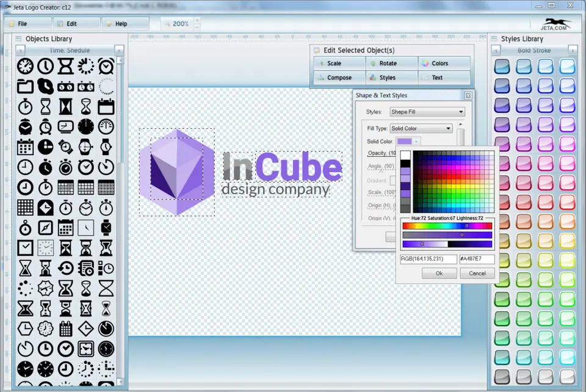586x392 pixels.
Task: Toggle the Solid Color swatch dropdown arrow
Action: coord(416,141)
